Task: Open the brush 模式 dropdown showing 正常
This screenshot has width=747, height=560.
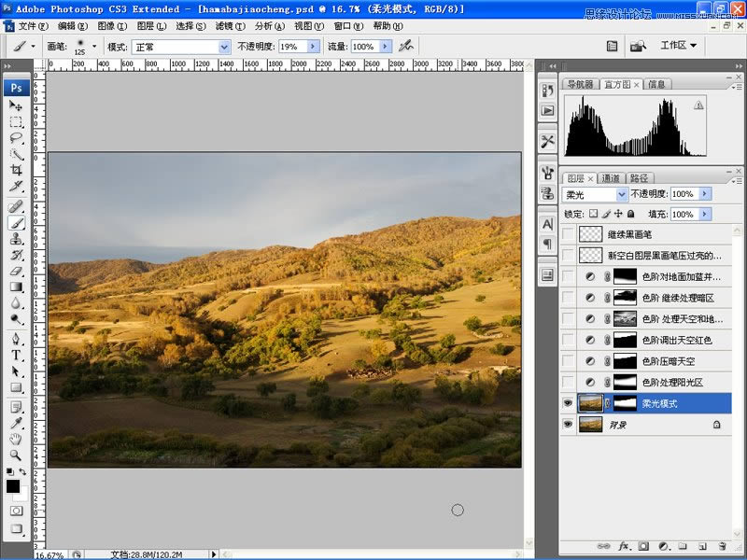Action: tap(180, 46)
